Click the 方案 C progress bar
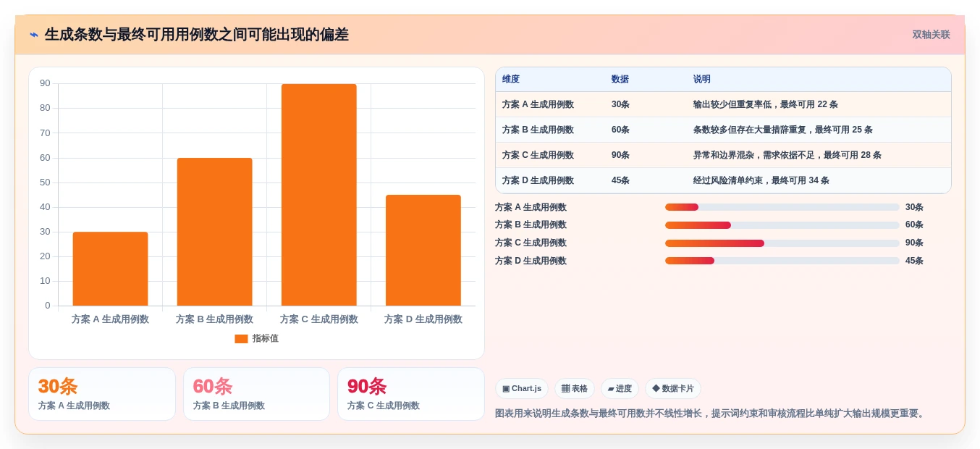The image size is (980, 449). 782,243
